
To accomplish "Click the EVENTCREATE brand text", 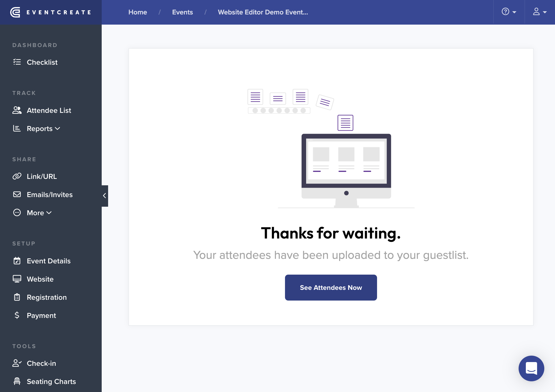I will click(59, 12).
